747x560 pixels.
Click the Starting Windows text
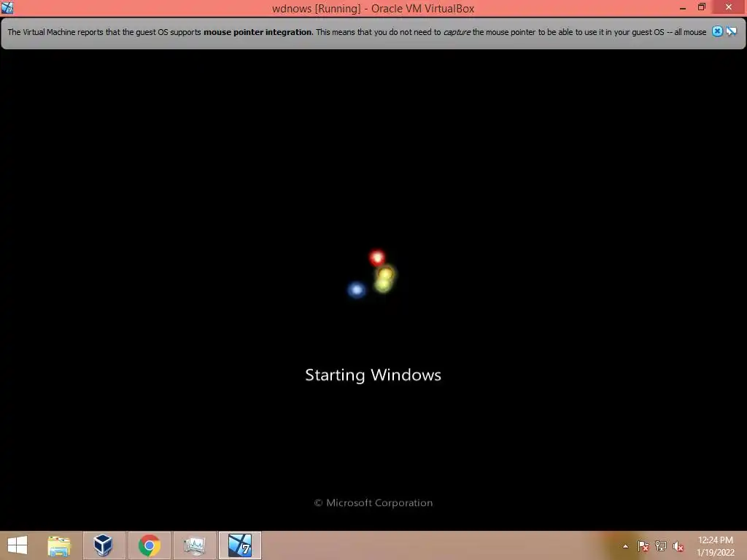373,376
